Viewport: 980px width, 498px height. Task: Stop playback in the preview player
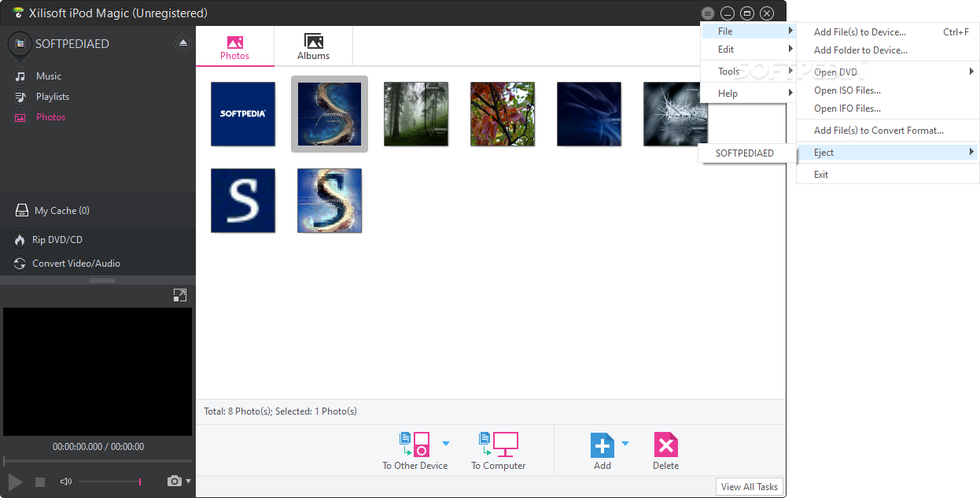pos(40,481)
